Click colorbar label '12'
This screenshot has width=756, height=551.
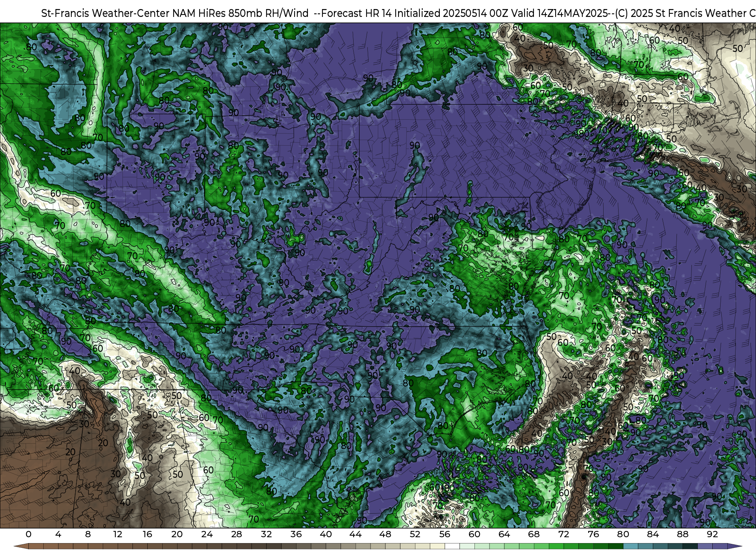(x=118, y=534)
